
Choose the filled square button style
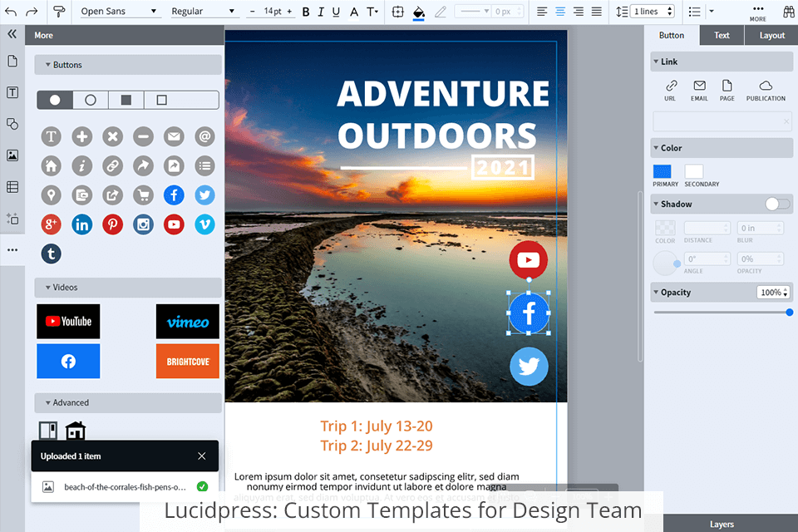[x=126, y=100]
